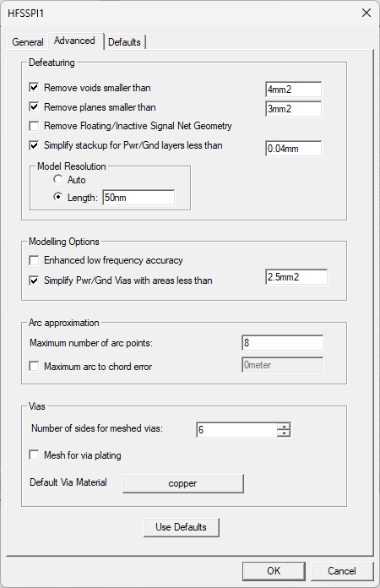Click the 4mm2 voids size field
This screenshot has height=588, width=380.
coord(293,90)
